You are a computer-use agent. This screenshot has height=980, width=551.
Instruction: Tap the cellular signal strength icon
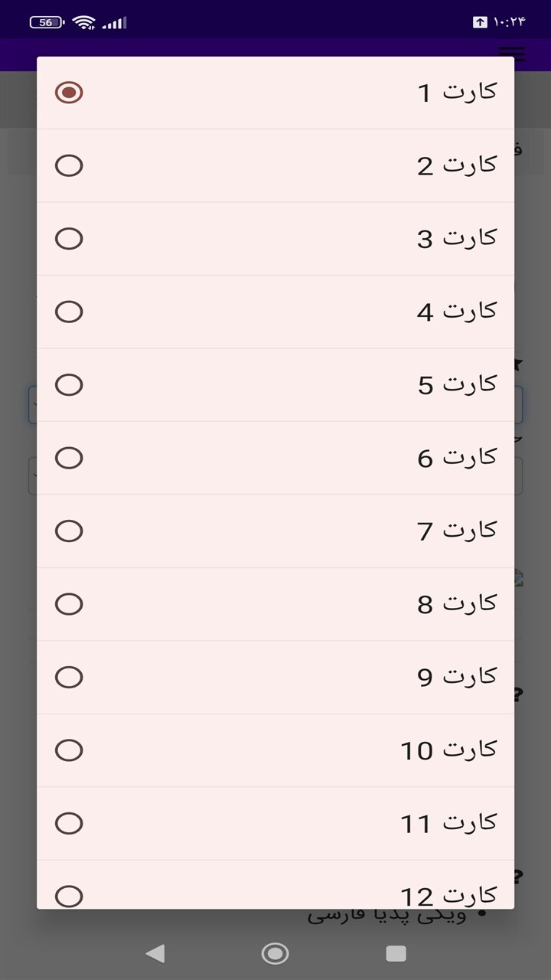point(114,23)
